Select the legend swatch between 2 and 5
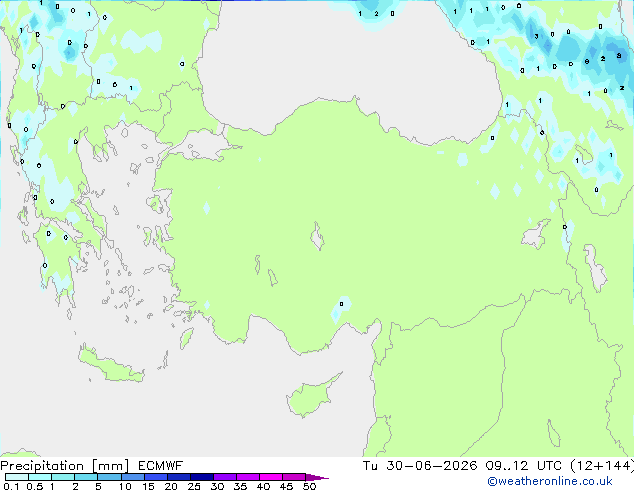The image size is (634, 490). pos(86,477)
